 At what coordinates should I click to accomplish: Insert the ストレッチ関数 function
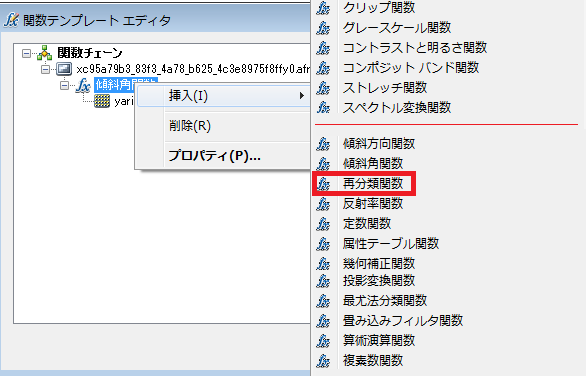pos(385,88)
